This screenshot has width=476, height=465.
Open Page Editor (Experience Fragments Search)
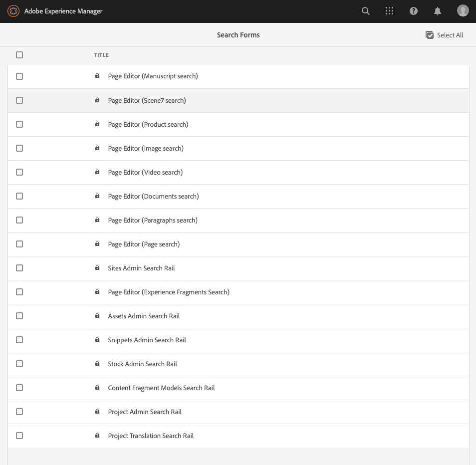(x=169, y=292)
